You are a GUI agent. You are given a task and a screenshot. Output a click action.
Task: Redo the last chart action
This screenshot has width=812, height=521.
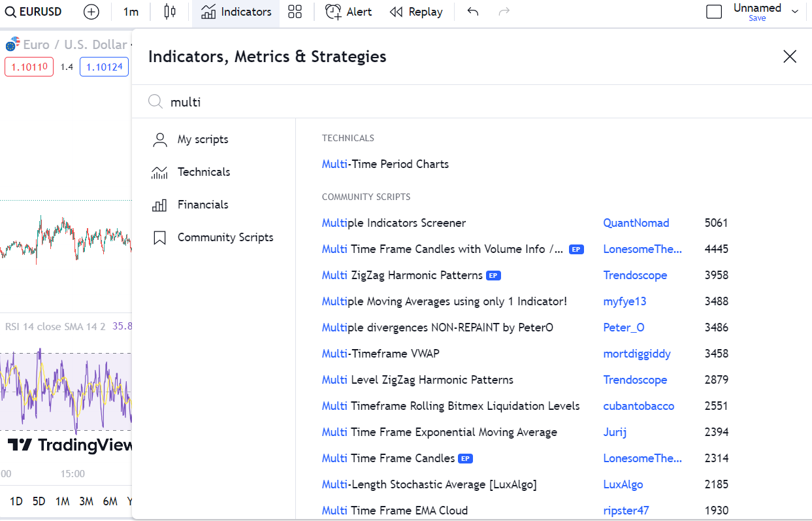[504, 12]
